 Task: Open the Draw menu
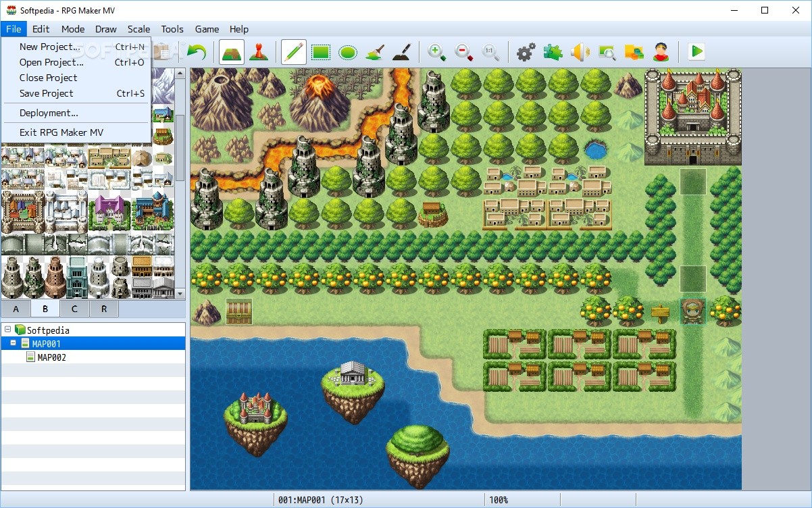pos(106,29)
